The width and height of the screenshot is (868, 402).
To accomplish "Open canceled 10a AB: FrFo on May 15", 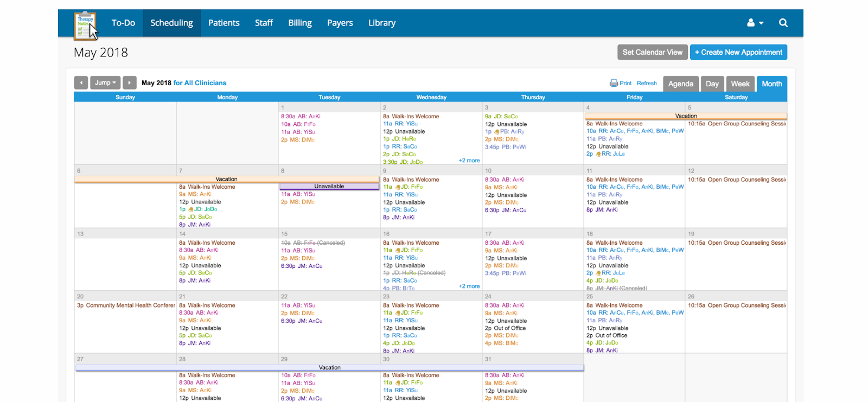I will point(312,243).
